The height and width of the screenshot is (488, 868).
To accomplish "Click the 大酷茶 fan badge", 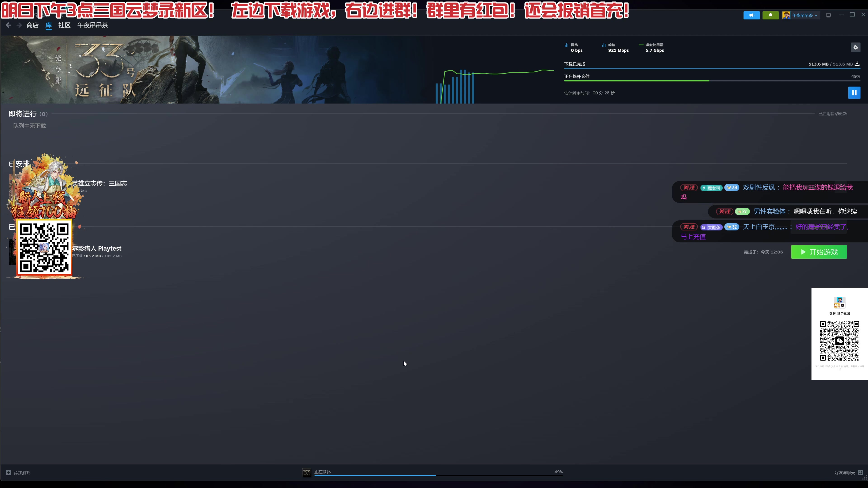I will (x=711, y=227).
